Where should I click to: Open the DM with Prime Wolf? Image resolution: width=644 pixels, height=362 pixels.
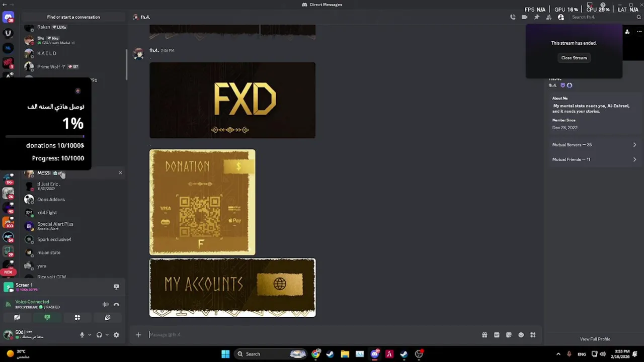pos(73,67)
